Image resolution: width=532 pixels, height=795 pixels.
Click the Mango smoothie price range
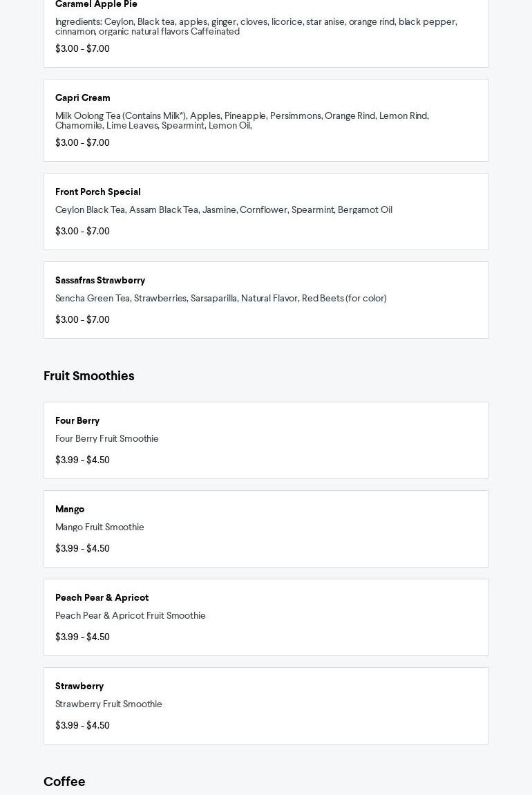point(82,549)
